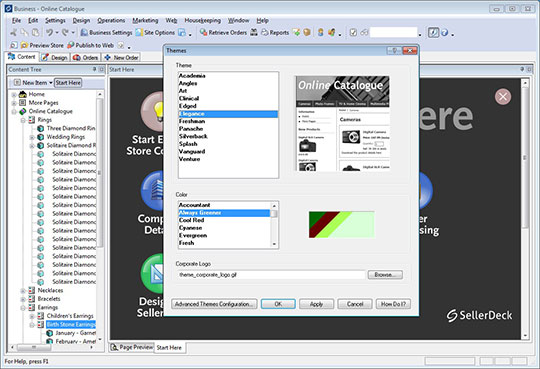Click the Corporate Logo file path field
This screenshot has height=369, width=540.
click(271, 275)
